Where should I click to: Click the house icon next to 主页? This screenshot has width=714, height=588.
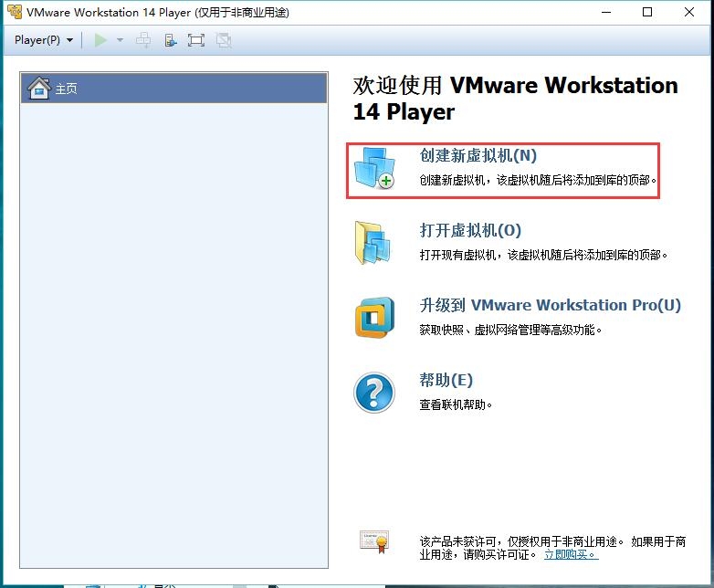(x=38, y=88)
